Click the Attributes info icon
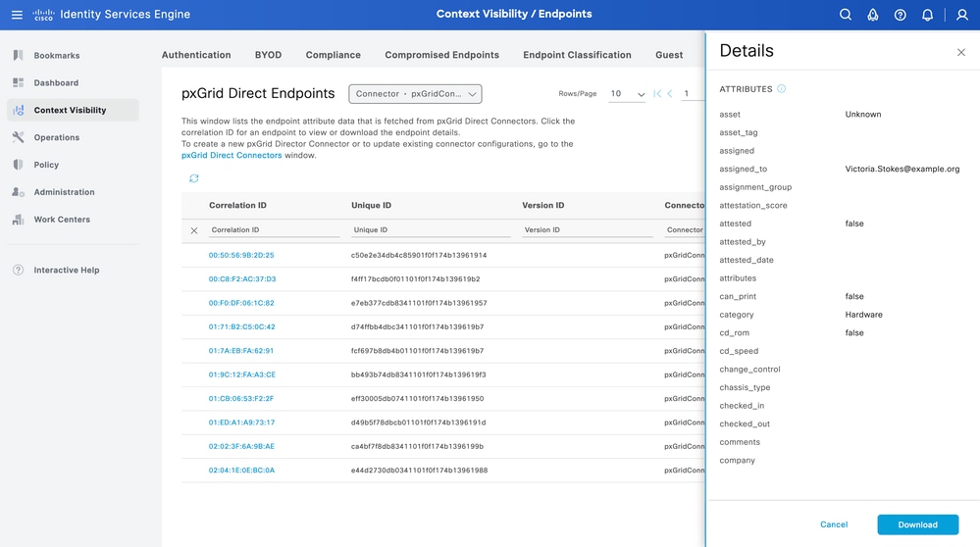 pos(781,88)
